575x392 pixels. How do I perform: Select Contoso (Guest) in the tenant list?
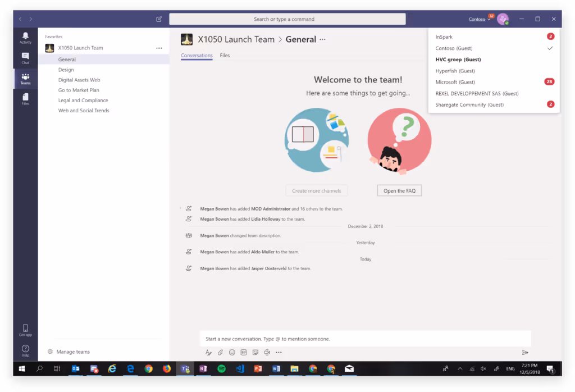(494, 48)
